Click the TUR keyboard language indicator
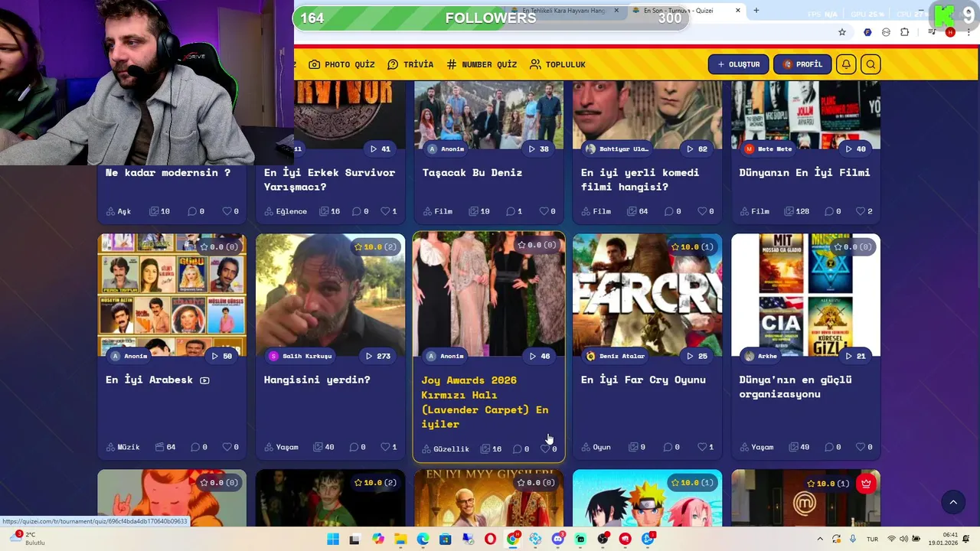The height and width of the screenshot is (551, 980). (872, 539)
